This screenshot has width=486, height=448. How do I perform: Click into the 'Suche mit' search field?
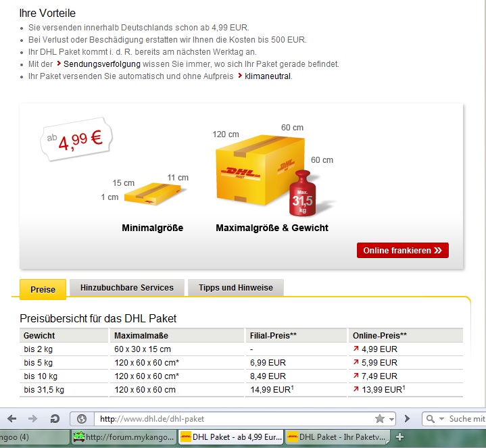point(467,419)
